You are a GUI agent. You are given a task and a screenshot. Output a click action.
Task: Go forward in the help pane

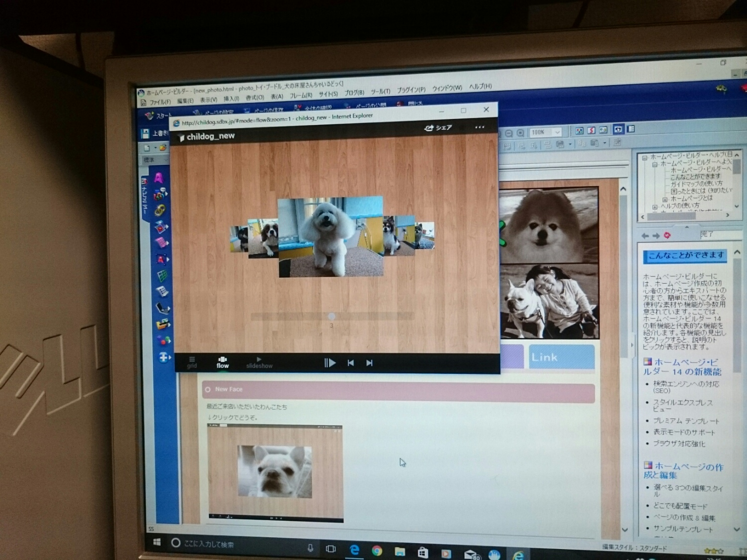(656, 235)
